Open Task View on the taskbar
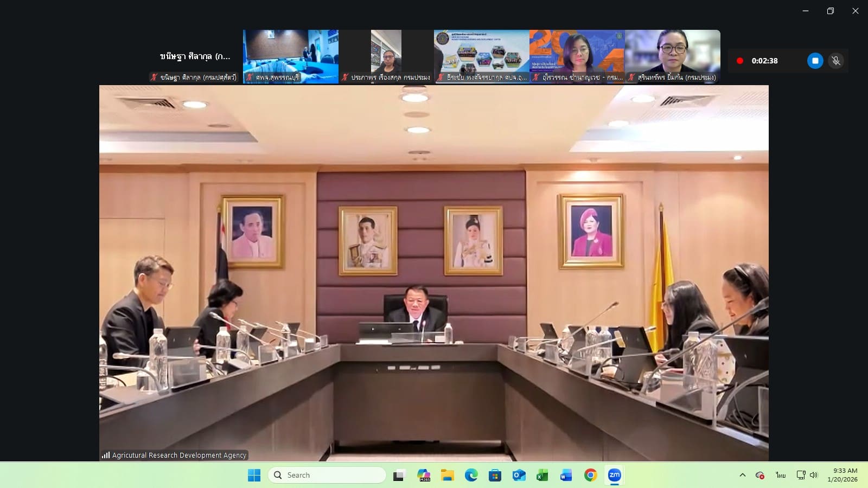This screenshot has height=488, width=868. pos(399,476)
